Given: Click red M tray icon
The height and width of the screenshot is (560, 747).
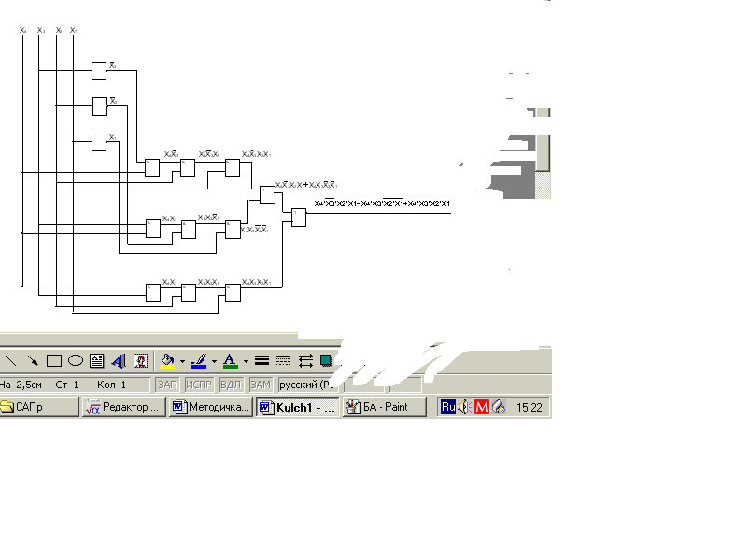Looking at the screenshot, I should (482, 407).
